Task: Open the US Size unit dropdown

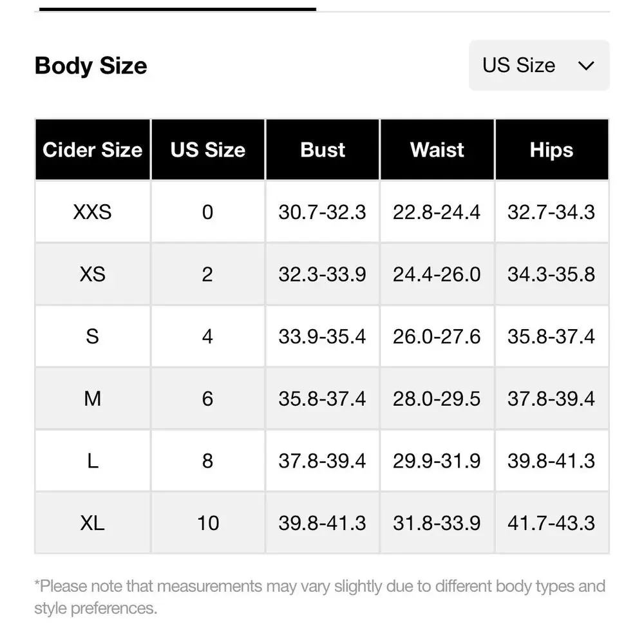Action: point(538,66)
